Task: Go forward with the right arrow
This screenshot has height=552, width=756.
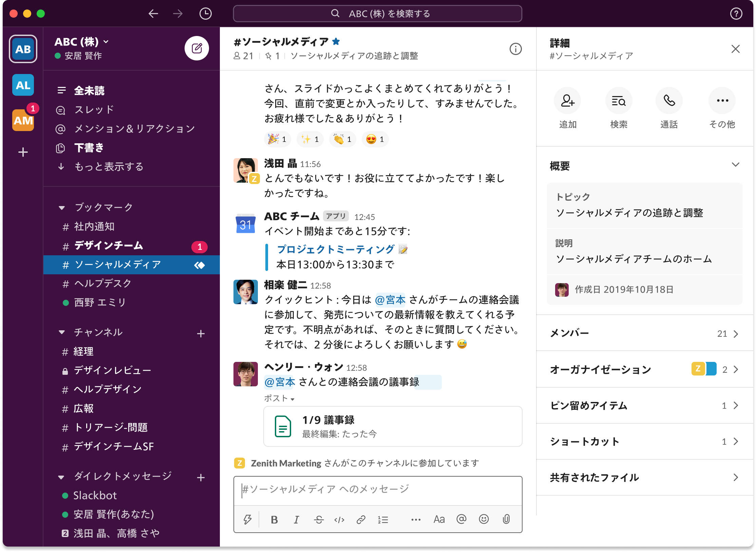Action: click(x=178, y=14)
